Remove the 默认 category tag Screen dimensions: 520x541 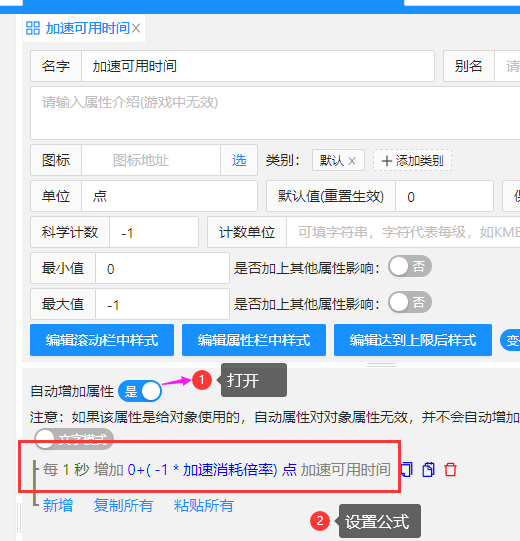pyautogui.click(x=352, y=161)
